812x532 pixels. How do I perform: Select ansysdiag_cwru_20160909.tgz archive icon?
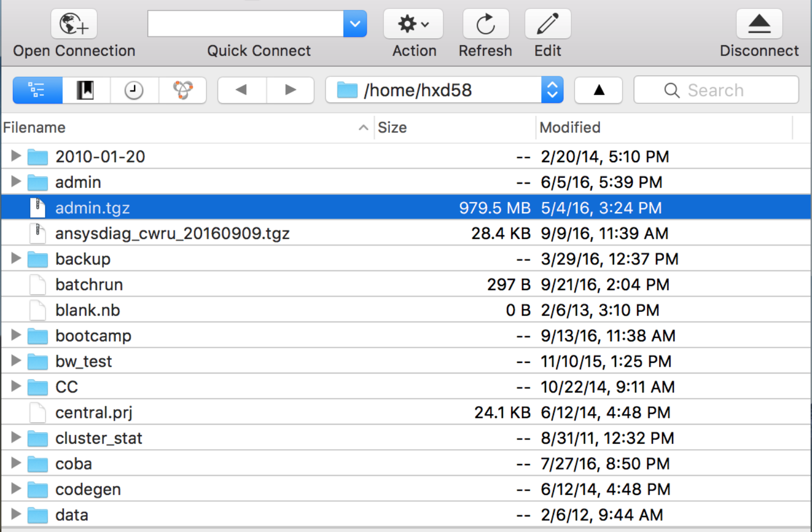click(38, 233)
